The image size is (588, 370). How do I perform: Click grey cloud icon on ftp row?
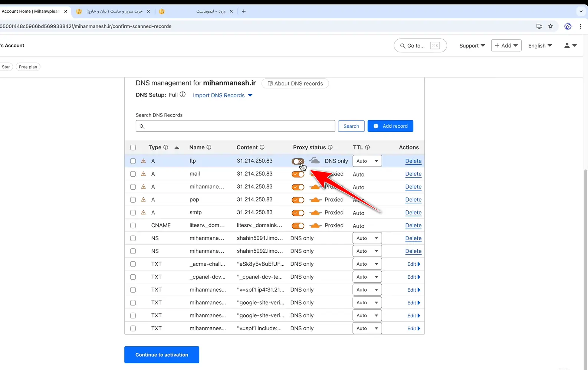click(315, 161)
